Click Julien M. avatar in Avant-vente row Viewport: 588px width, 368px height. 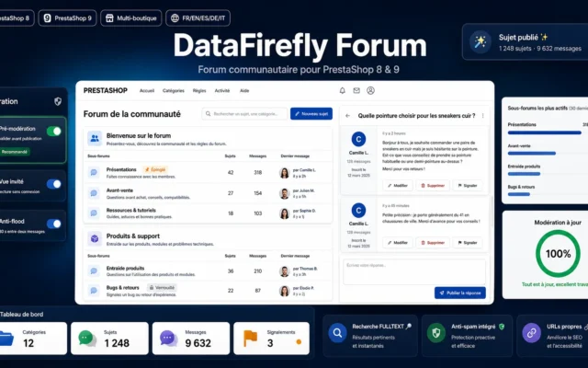click(285, 193)
